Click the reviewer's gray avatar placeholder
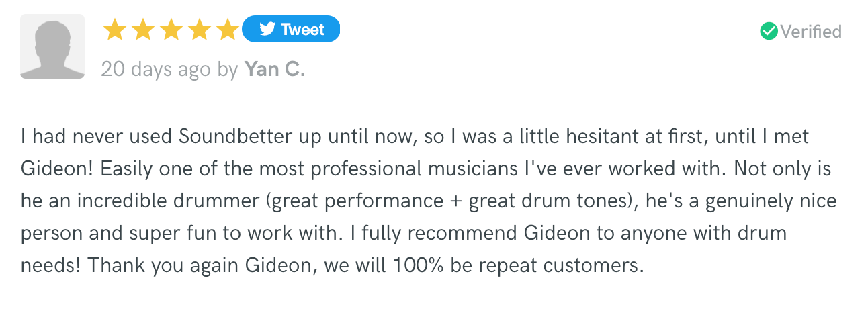Screen dimensions: 868x325 (52, 46)
